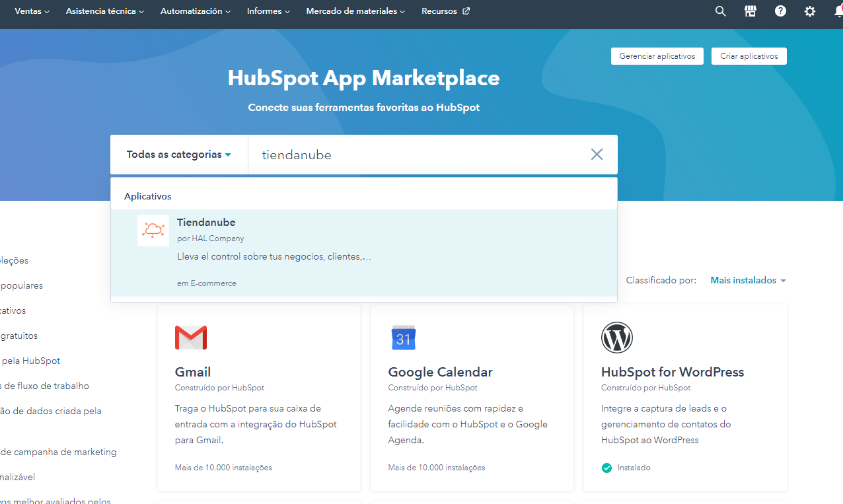Open the Automatización menu

196,11
